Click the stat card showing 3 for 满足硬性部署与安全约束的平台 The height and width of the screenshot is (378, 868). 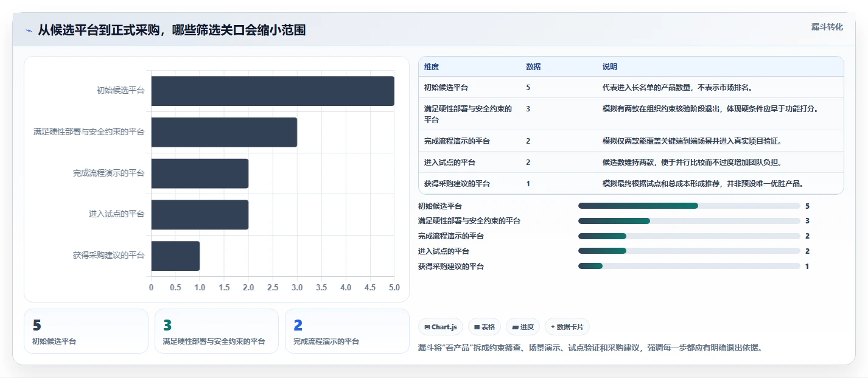pos(217,331)
